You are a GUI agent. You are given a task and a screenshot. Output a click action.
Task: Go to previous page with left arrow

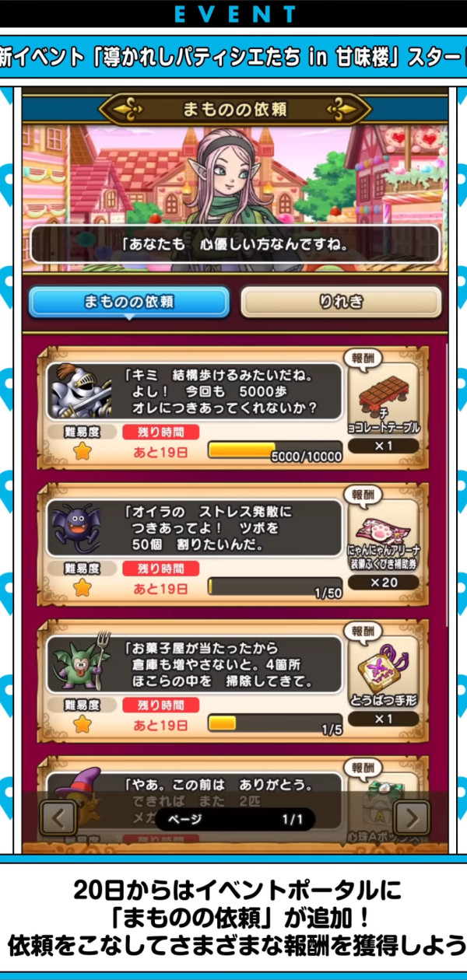coord(58,817)
